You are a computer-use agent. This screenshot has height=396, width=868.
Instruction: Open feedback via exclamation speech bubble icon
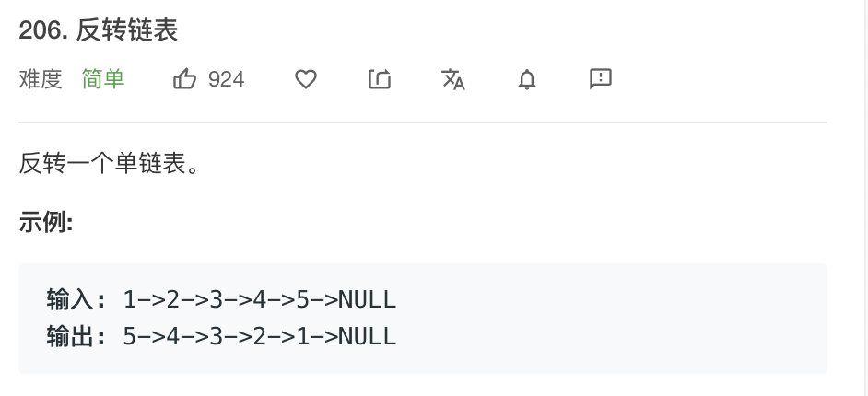click(x=601, y=79)
